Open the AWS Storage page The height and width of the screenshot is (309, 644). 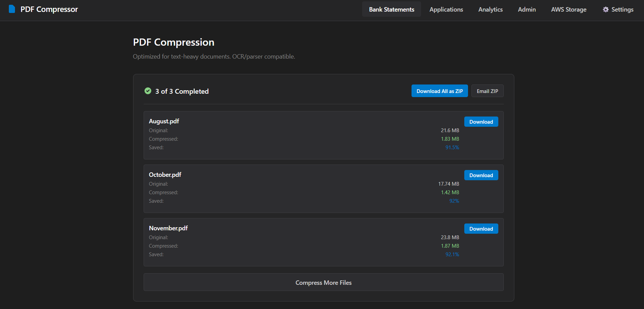[x=568, y=10]
